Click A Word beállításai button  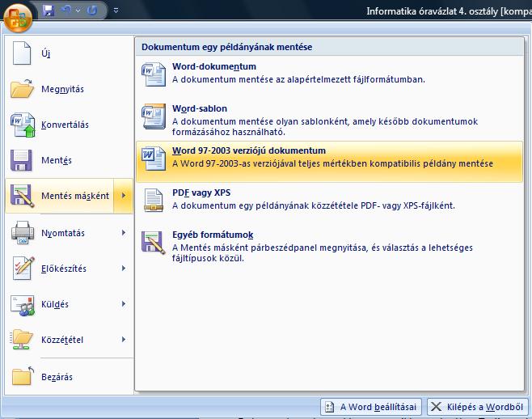tap(371, 407)
